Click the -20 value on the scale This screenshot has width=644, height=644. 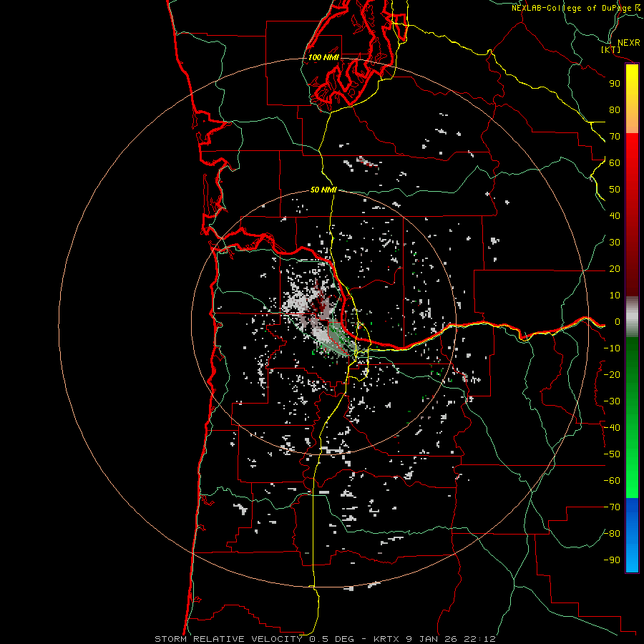[612, 375]
